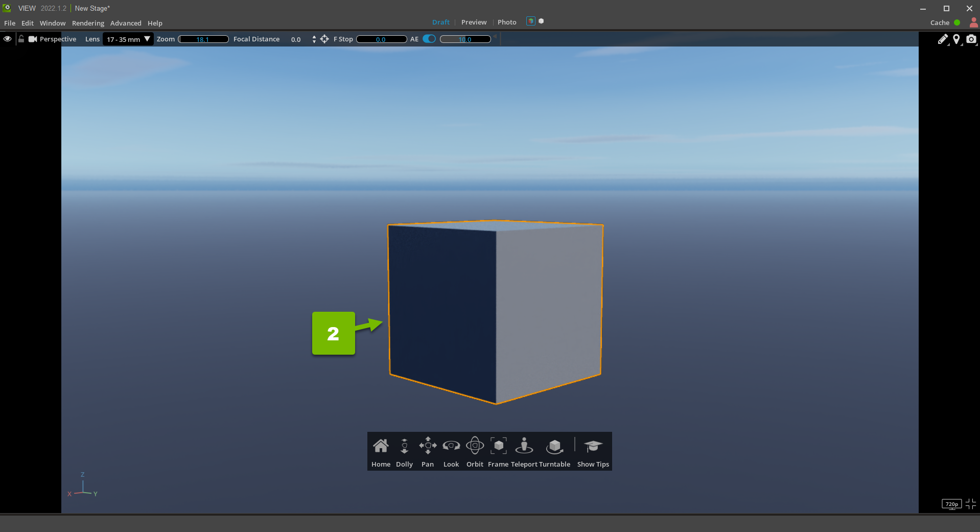Activate the Pan tool
The width and height of the screenshot is (980, 532).
428,452
